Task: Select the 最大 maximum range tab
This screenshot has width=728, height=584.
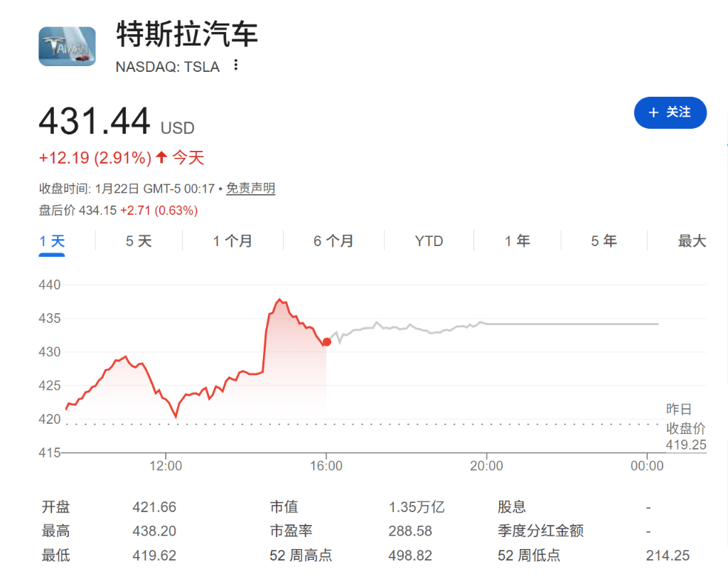Action: [692, 241]
